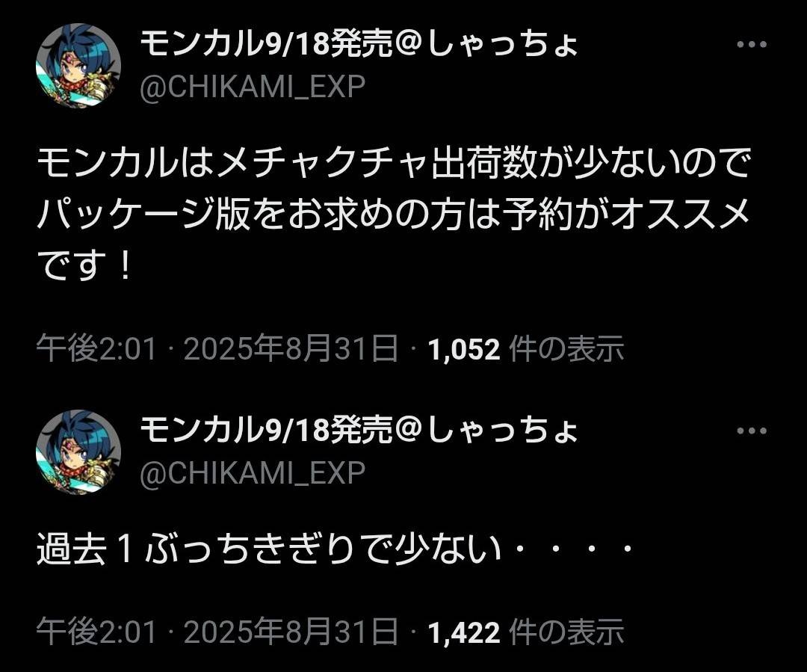Click the tweet text 過去１ぶっちぎりで少ない
Viewport: 807px width, 672px height.
(x=333, y=549)
